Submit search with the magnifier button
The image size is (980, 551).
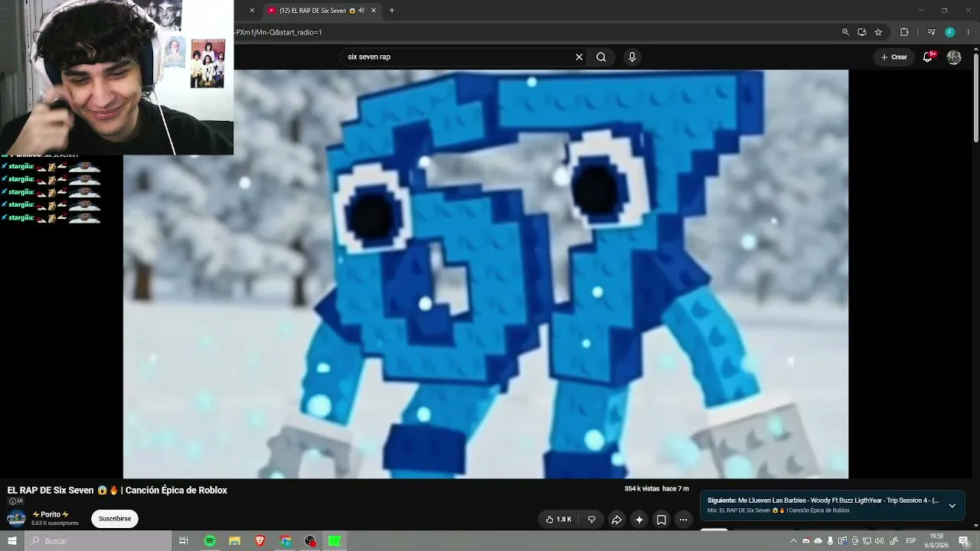click(601, 57)
